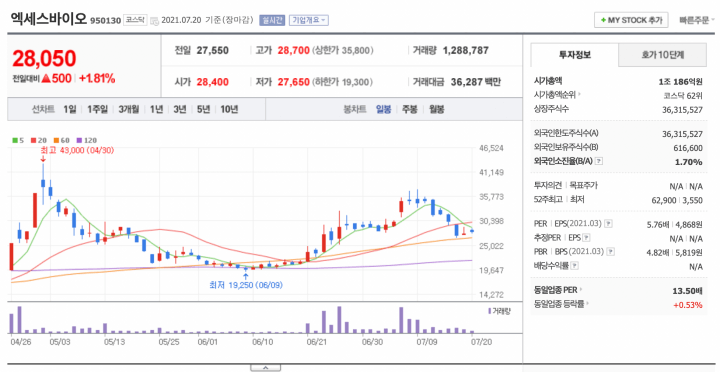Select the 1년 line chart period
720x372 pixels.
[156, 109]
